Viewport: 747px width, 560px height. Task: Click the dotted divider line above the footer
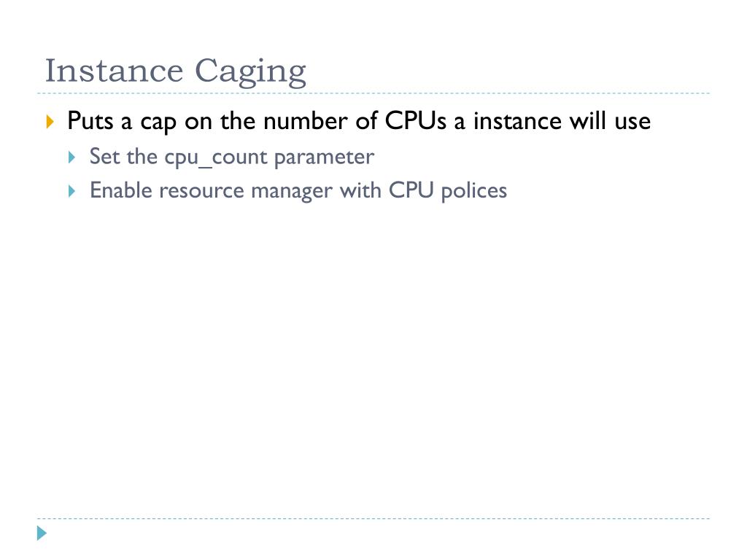(x=373, y=518)
